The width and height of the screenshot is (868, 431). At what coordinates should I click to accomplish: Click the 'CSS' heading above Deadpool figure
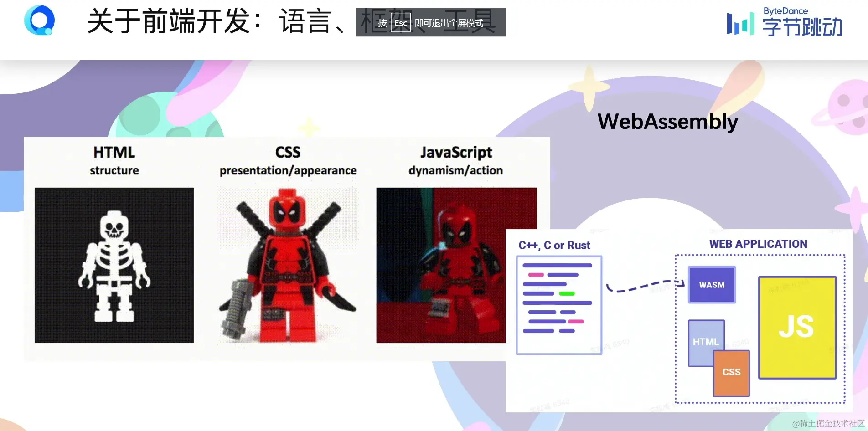point(288,152)
